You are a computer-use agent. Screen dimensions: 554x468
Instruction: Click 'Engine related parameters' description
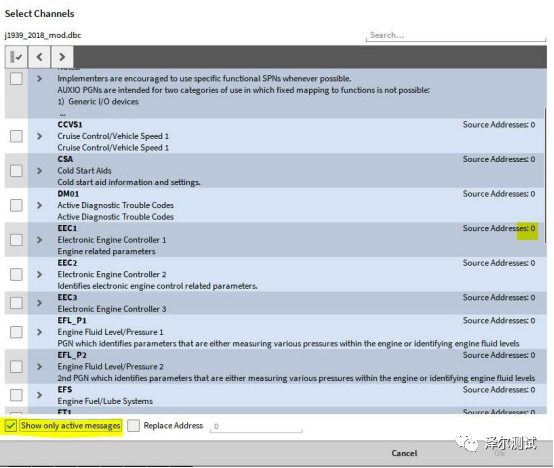tap(106, 251)
